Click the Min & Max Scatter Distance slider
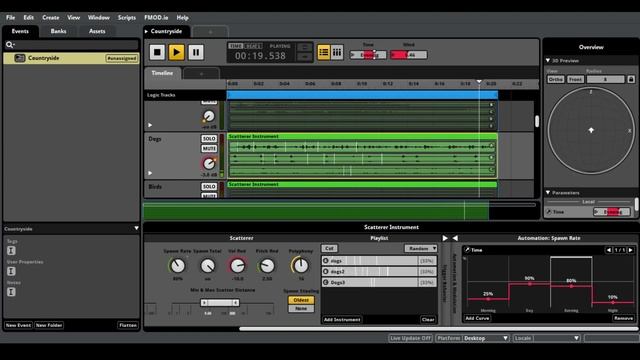 pos(220,303)
